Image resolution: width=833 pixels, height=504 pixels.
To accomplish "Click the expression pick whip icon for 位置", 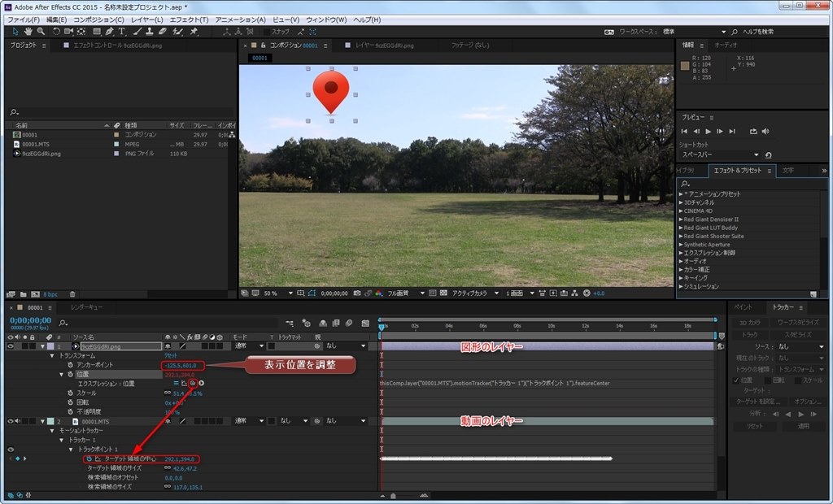I will pos(193,383).
